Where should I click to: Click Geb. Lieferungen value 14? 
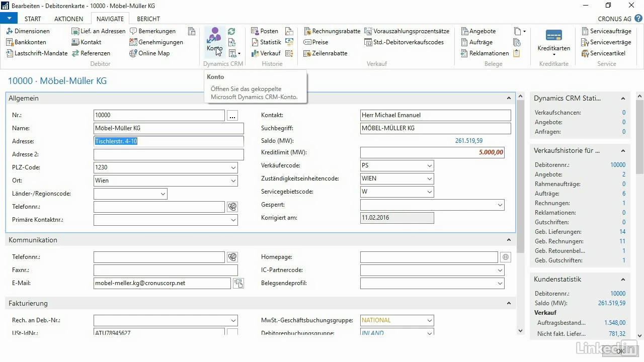[x=622, y=232]
